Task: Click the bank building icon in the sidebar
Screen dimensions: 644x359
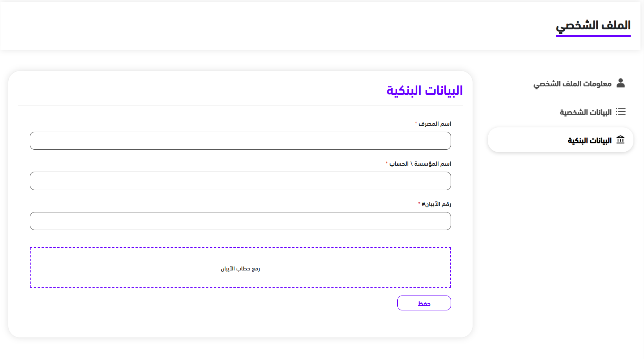Action: tap(620, 140)
